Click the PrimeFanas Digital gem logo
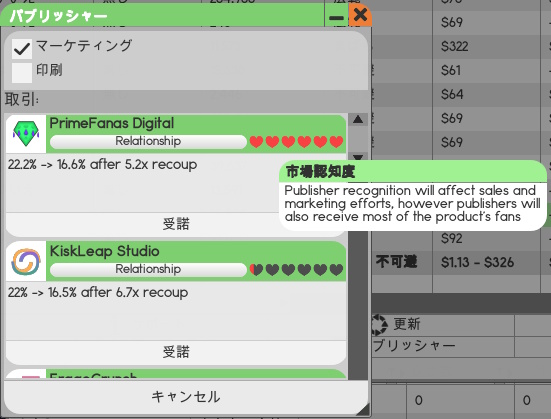The image size is (551, 419). (26, 134)
